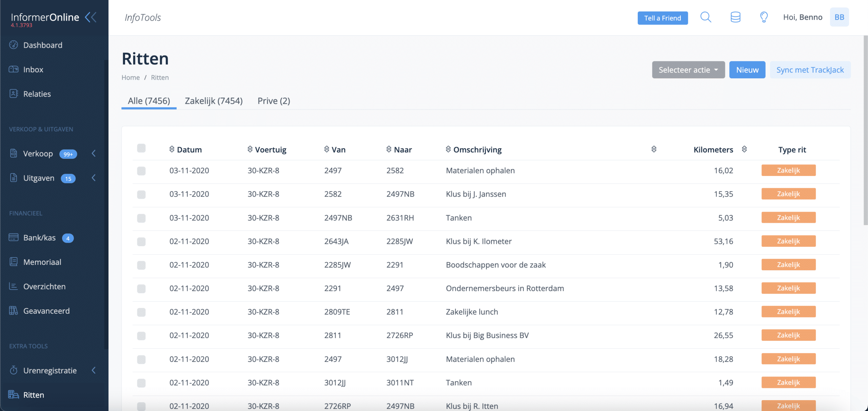Click the Sync met TrackJack button
The height and width of the screenshot is (411, 868).
tap(810, 70)
